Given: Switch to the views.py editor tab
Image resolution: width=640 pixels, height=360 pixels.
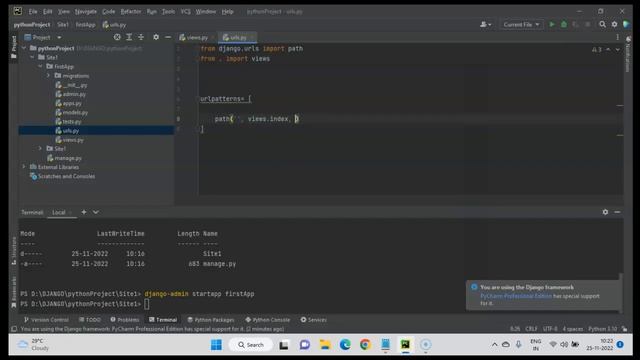Looking at the screenshot, I should [196, 37].
